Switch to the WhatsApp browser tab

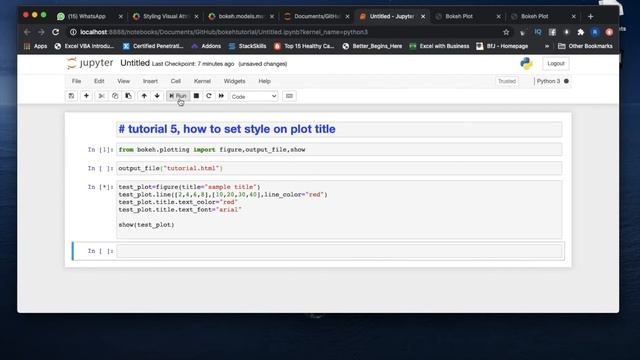click(x=87, y=16)
